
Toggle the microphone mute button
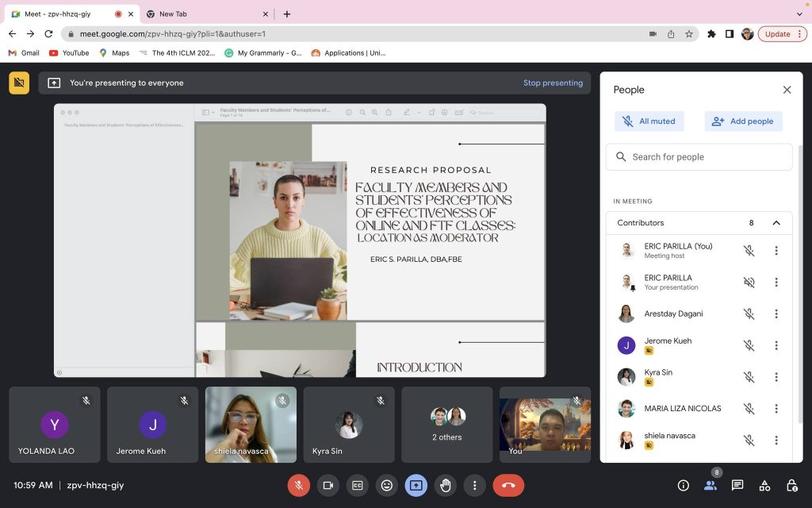pyautogui.click(x=299, y=485)
